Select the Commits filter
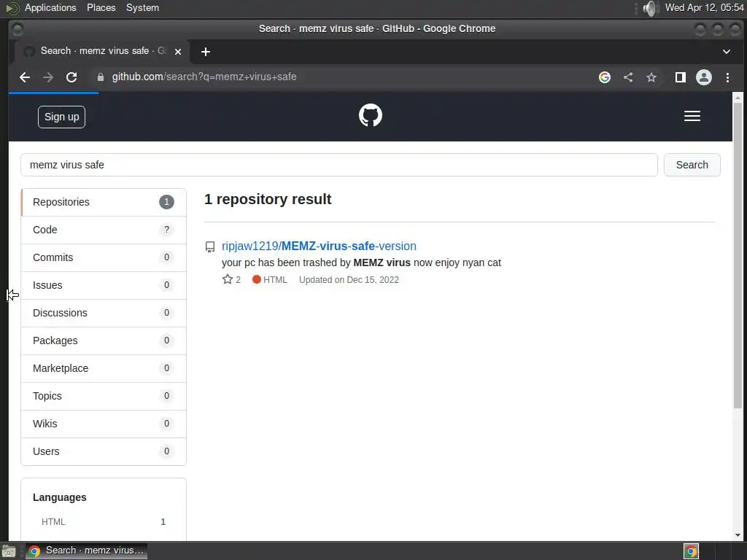 click(104, 257)
